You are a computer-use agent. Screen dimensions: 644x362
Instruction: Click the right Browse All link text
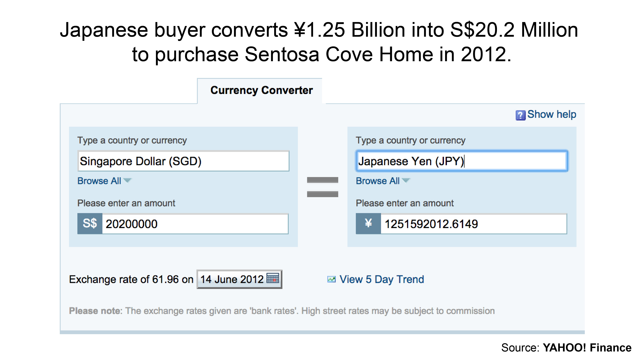(378, 181)
